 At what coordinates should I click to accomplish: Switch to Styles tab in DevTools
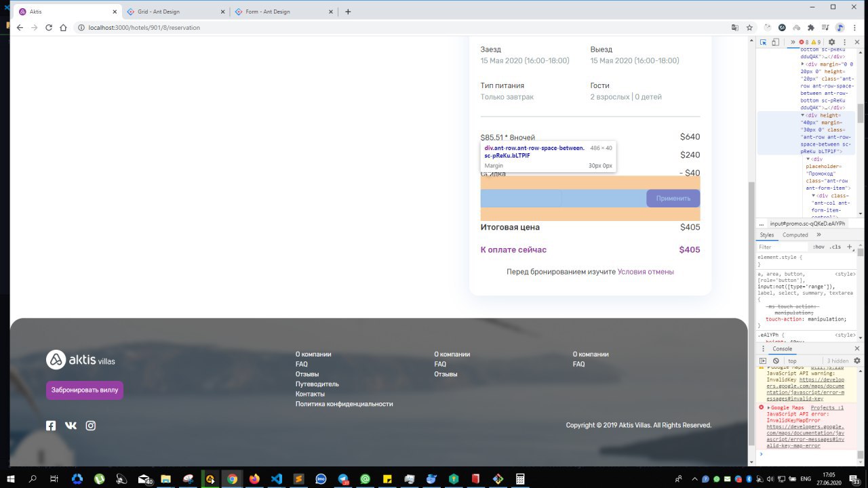click(x=767, y=235)
